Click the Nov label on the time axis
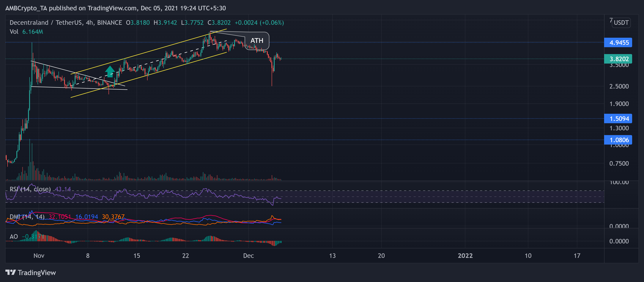 (39, 256)
